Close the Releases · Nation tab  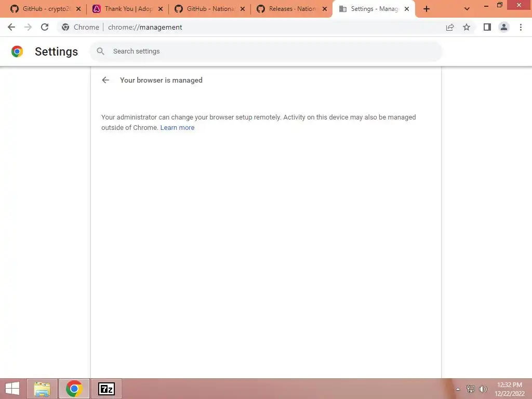pos(325,9)
